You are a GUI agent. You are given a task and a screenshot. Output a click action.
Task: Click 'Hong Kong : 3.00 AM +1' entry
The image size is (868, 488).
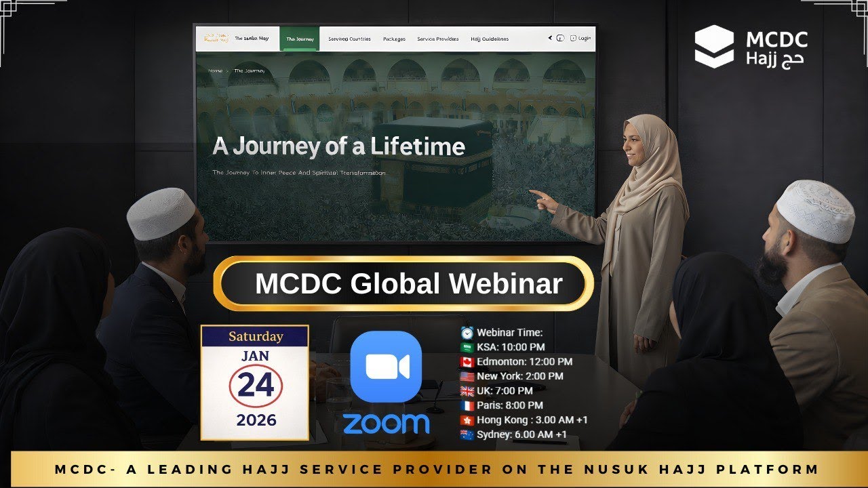pos(532,420)
